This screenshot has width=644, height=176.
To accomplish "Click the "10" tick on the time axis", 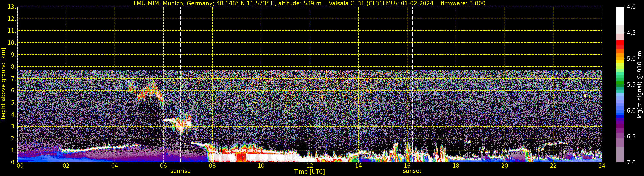I will pyautogui.click(x=261, y=166).
